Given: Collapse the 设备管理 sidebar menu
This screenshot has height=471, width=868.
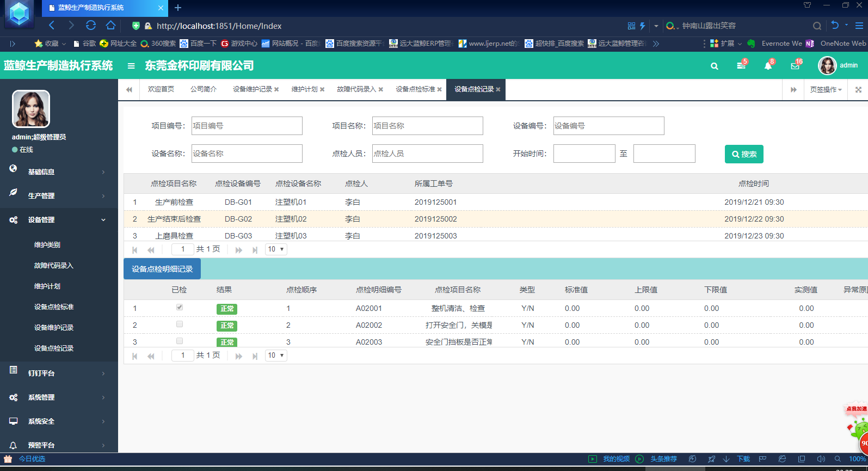Looking at the screenshot, I should [59, 219].
